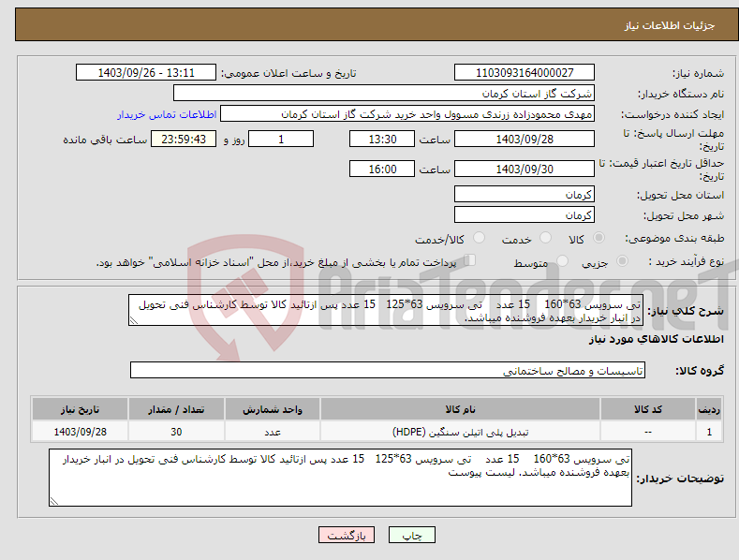Click the گروه کالا field تاسیسات و مصالح ساختمانی
Screen dimensions: 739x560
tap(388, 371)
